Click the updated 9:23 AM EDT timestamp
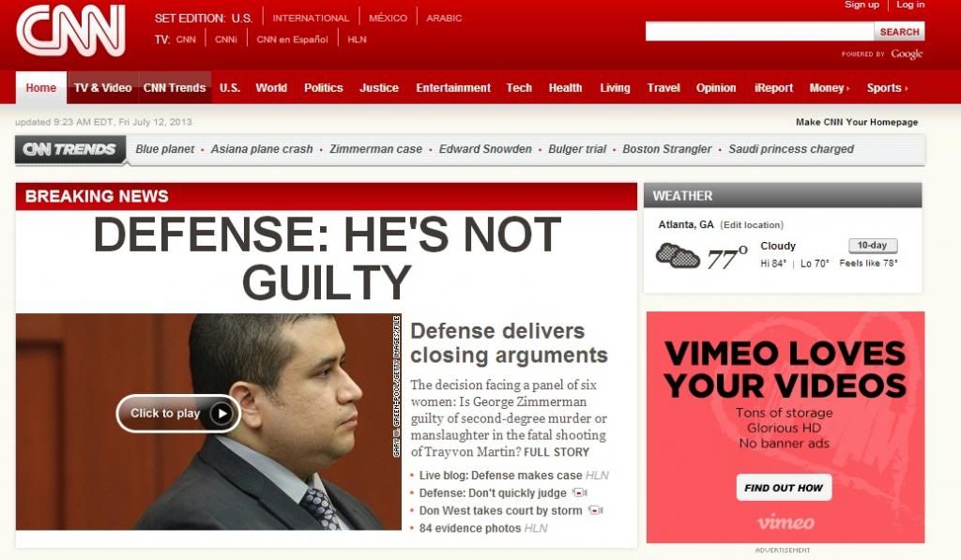The image size is (961, 560). point(103,122)
